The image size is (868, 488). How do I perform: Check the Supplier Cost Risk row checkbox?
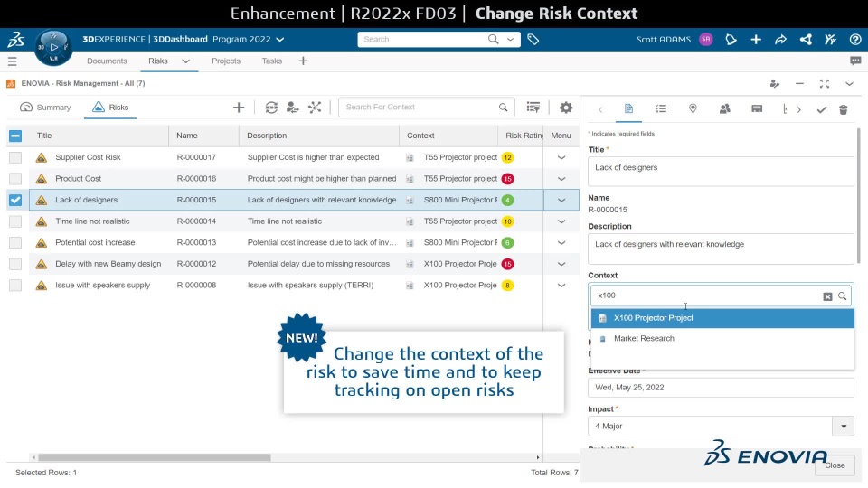[x=15, y=157]
